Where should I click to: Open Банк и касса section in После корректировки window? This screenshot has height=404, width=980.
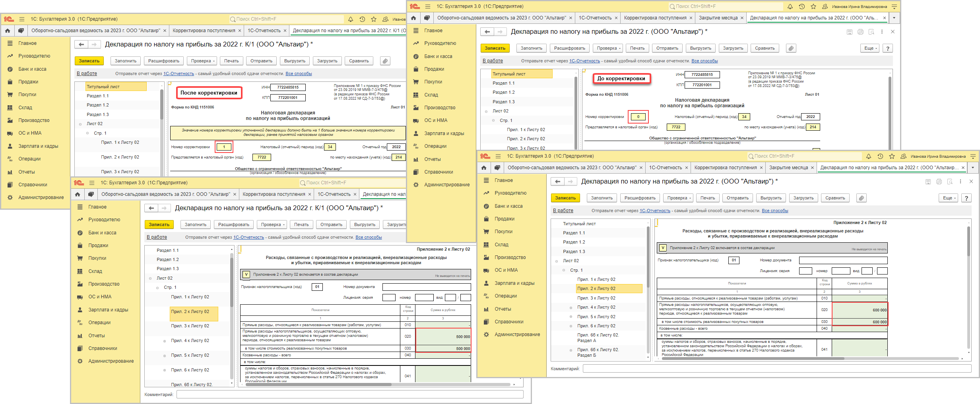tap(32, 69)
